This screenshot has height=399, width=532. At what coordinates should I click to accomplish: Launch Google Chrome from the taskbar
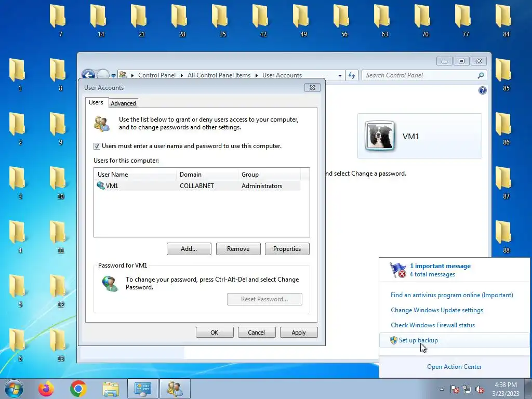(78, 389)
